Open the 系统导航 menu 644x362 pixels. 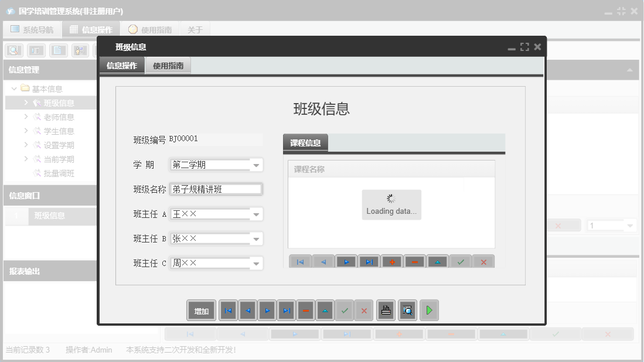coord(32,28)
